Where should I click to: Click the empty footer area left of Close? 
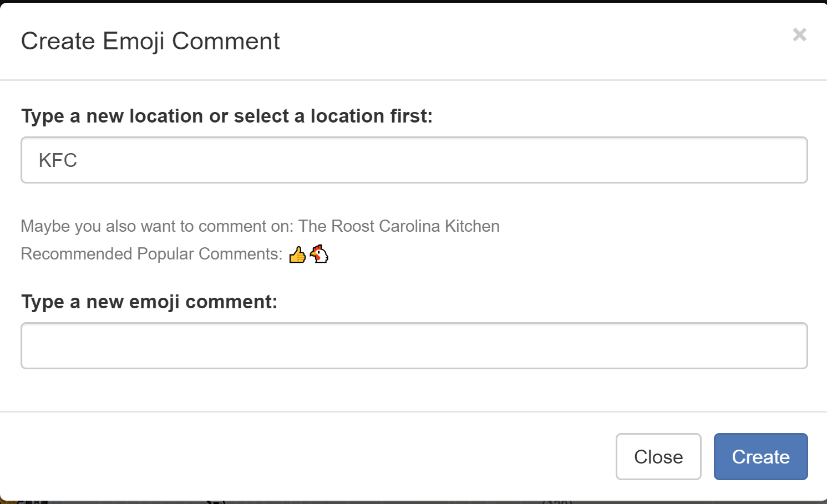pyautogui.click(x=305, y=456)
